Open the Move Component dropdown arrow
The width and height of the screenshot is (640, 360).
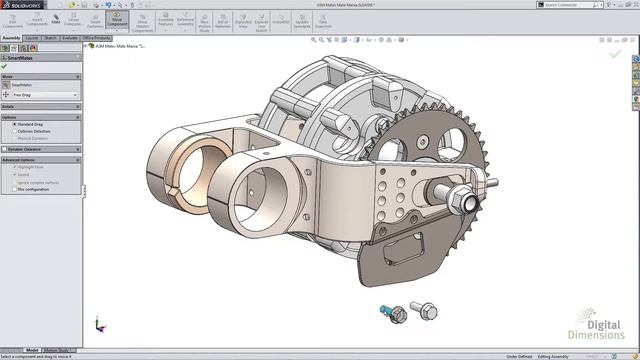pos(117,31)
